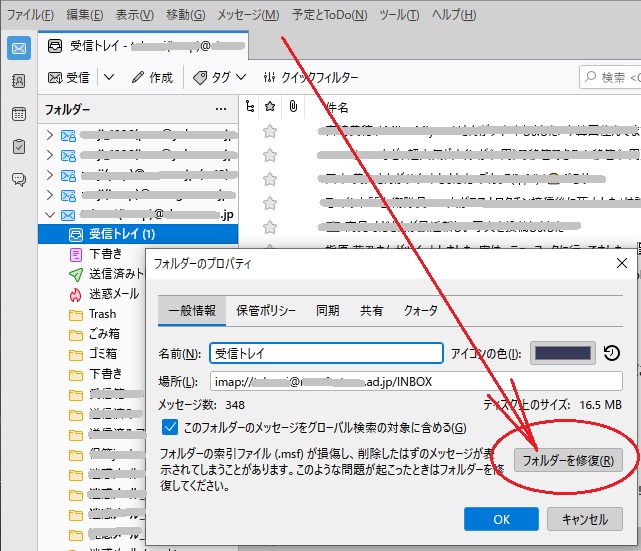Toggle global search inclusion checkbox
Screen dimensions: 641x551
click(x=170, y=428)
